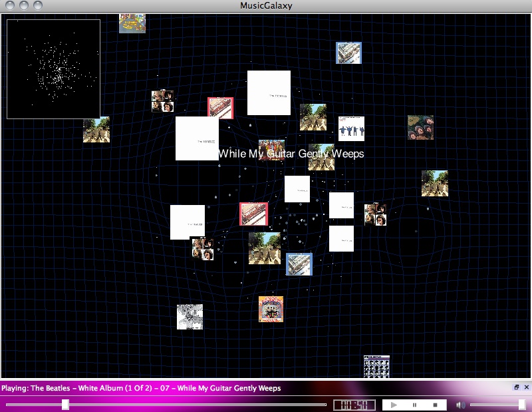Select the Abbey Road cover beside Help!
Screen dimensions: 532x412
(x=313, y=117)
